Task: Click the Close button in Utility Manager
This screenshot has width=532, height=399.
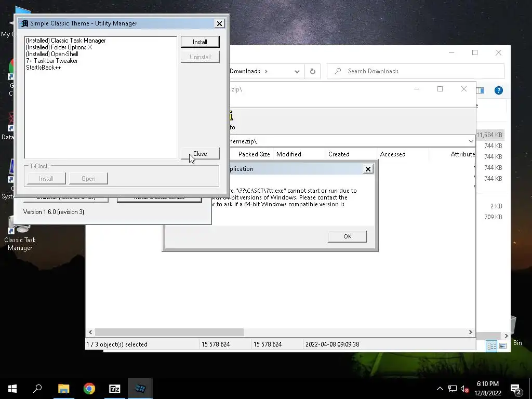Action: point(200,154)
